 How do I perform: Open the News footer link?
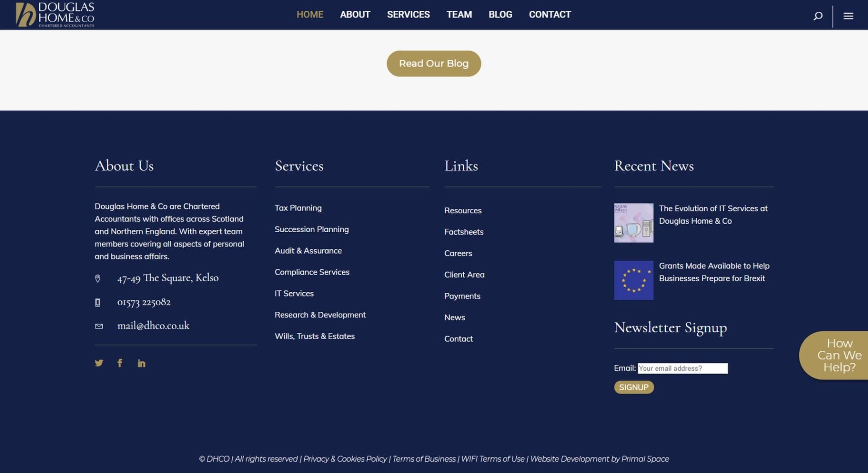(454, 317)
